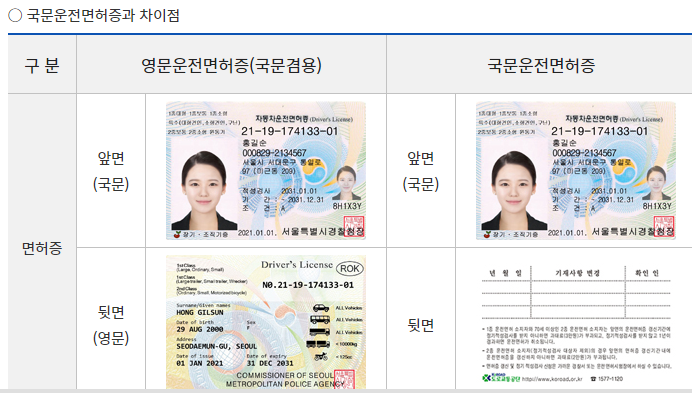Screen dimensions: 692x393
Task: Click the KoROAD logo on Korean back side
Action: click(500, 378)
